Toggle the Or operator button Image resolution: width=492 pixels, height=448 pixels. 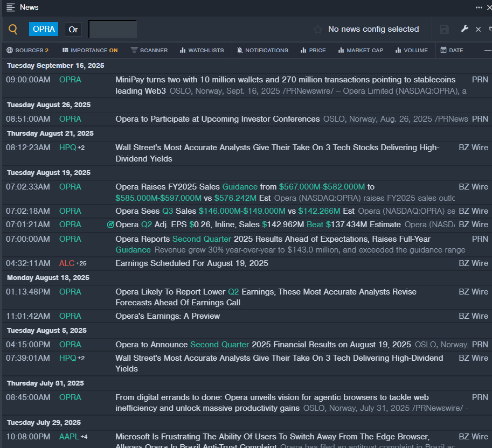tap(73, 30)
